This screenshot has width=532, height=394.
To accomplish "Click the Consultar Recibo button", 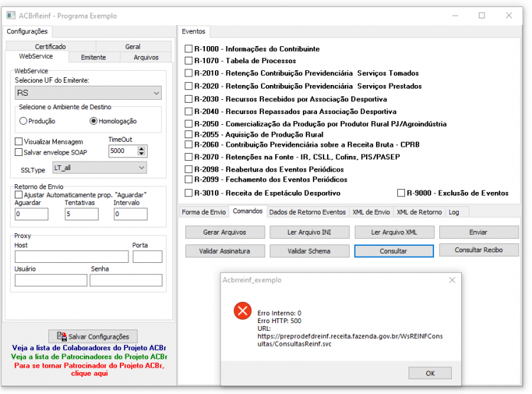I will 479,250.
